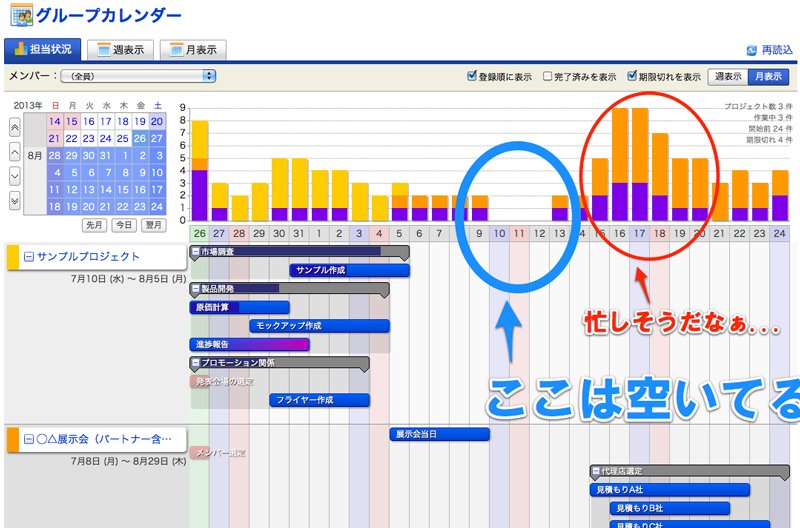Click the yellow サンプルプロジェクト color marker
The height and width of the screenshot is (528, 800).
pyautogui.click(x=13, y=257)
